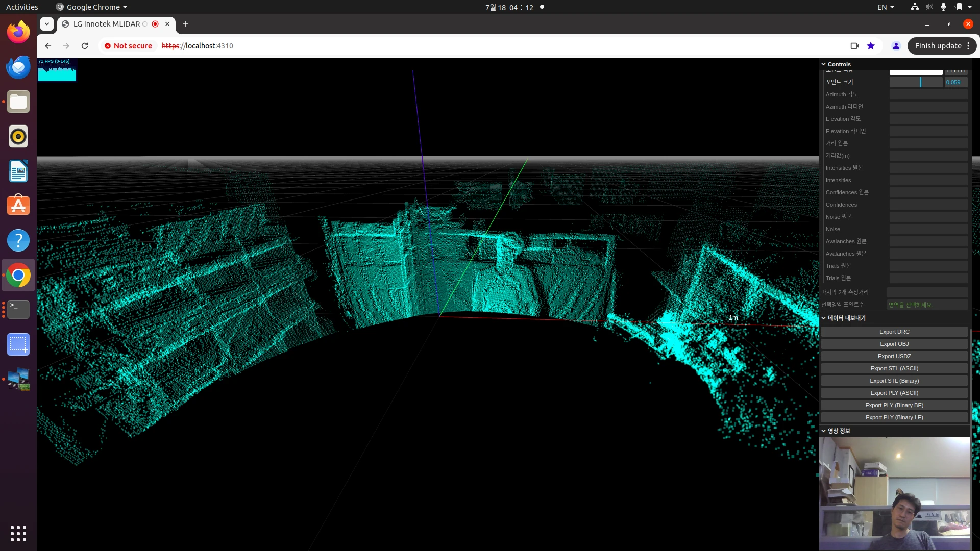Open the Finish update menu dots
This screenshot has width=980, height=551.
[968, 46]
